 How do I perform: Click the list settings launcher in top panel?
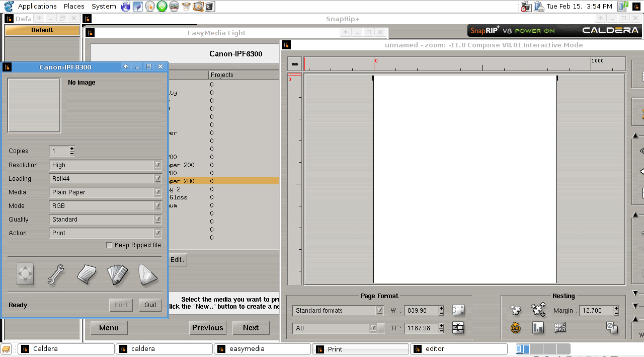click(174, 6)
